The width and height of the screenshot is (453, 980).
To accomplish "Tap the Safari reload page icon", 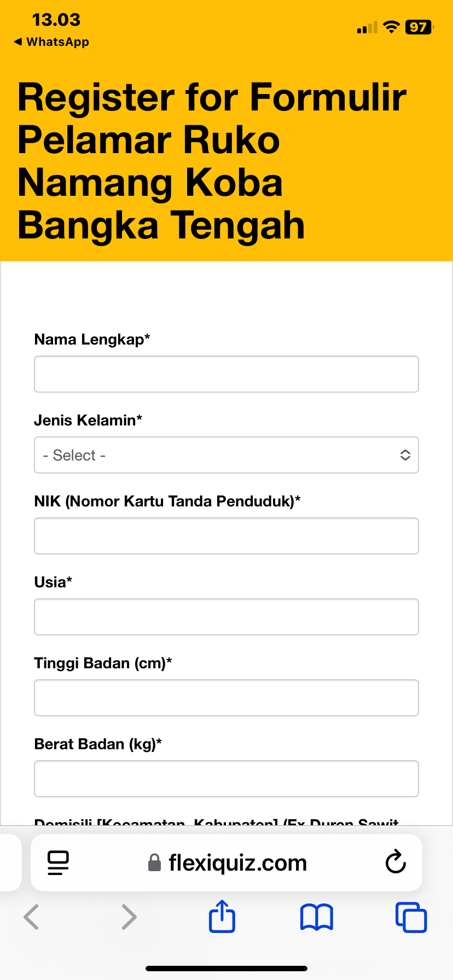I will pyautogui.click(x=396, y=862).
